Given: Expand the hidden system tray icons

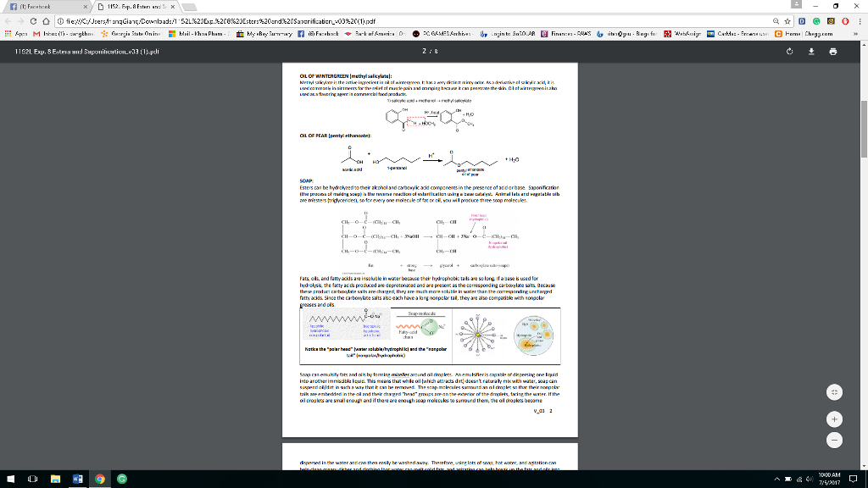Looking at the screenshot, I should coord(776,479).
